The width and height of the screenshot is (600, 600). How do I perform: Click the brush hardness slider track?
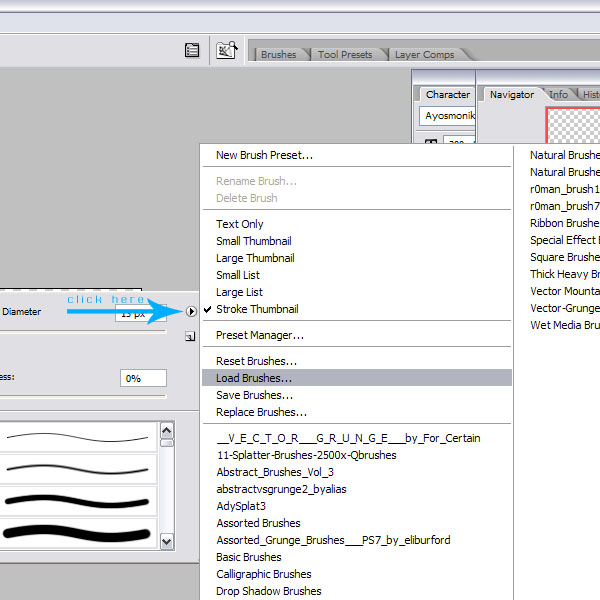(80, 395)
